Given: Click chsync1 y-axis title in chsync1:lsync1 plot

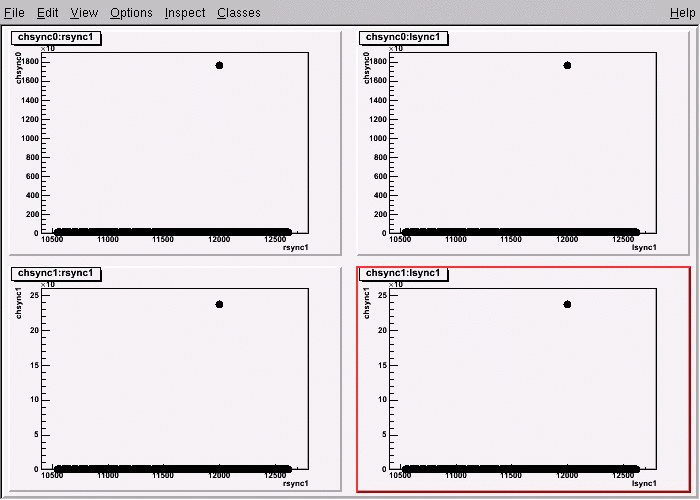Looking at the screenshot, I should tap(367, 304).
